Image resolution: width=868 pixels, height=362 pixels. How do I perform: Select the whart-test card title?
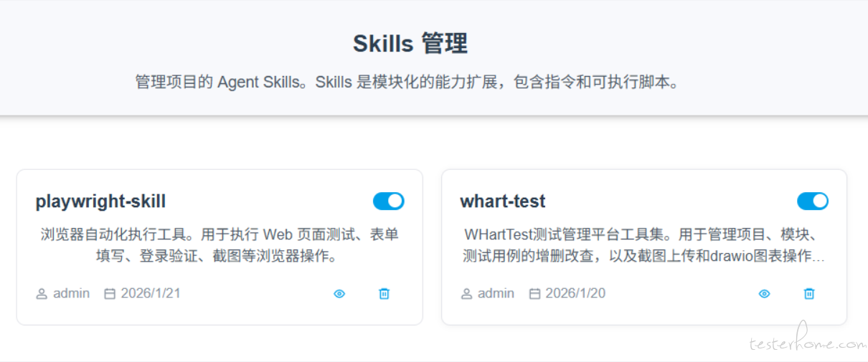(x=502, y=201)
